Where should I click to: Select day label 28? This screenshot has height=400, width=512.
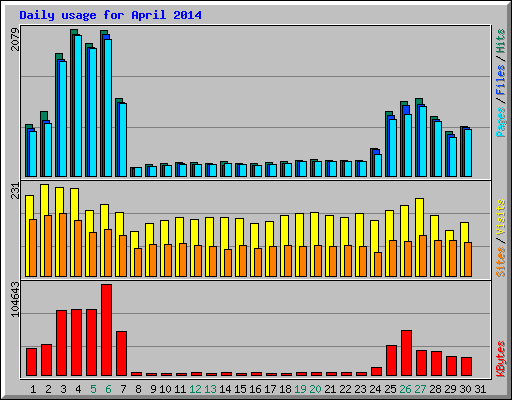pos(435,389)
